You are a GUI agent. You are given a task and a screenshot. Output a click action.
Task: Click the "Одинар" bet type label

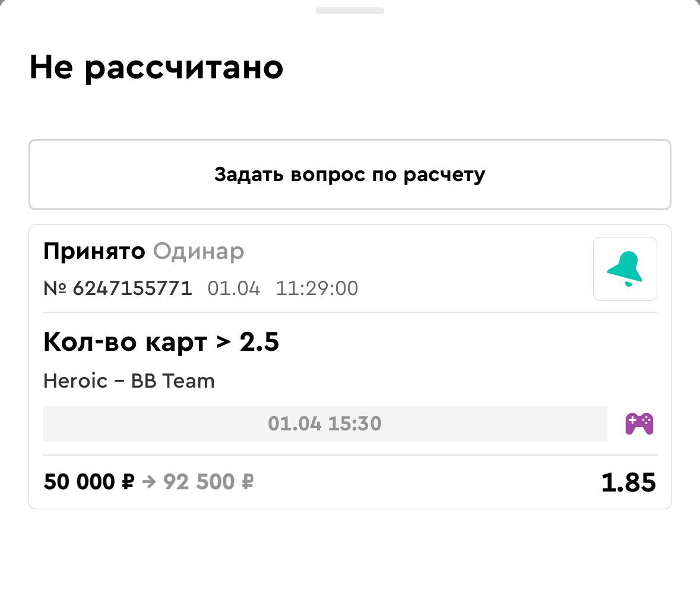(198, 252)
